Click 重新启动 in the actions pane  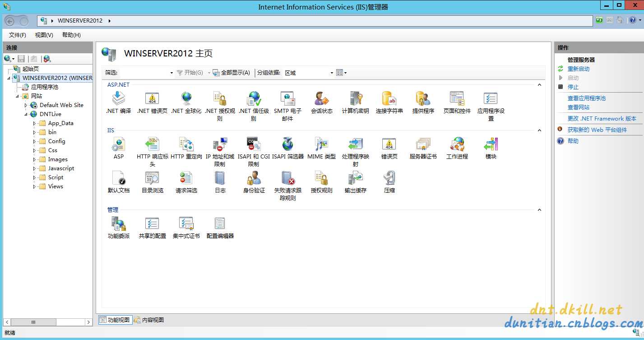(x=578, y=69)
